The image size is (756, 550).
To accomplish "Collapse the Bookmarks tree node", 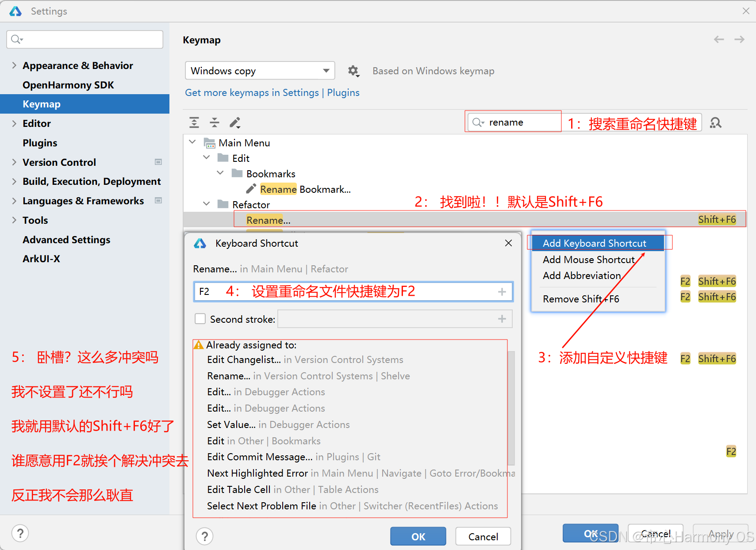I will pyautogui.click(x=220, y=173).
